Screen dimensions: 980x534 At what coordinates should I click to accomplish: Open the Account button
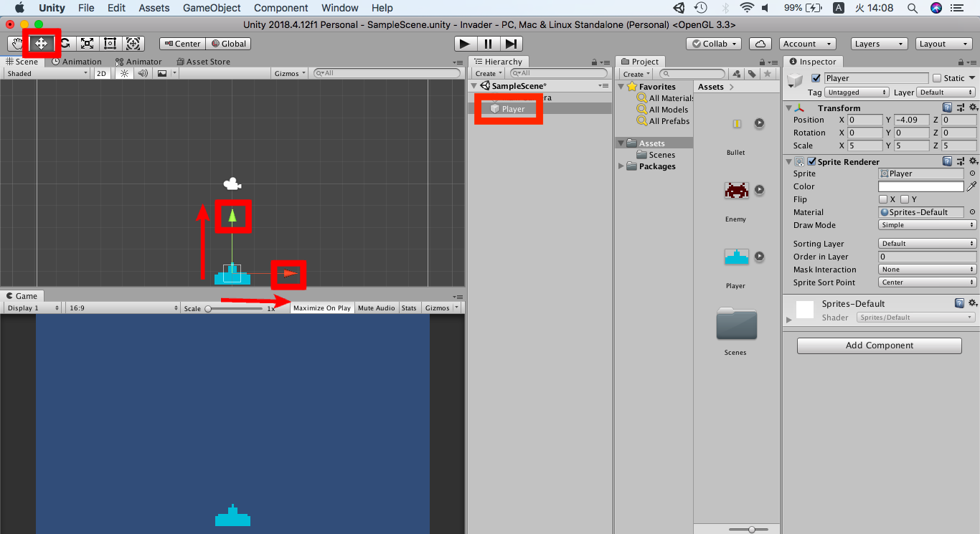(x=808, y=44)
